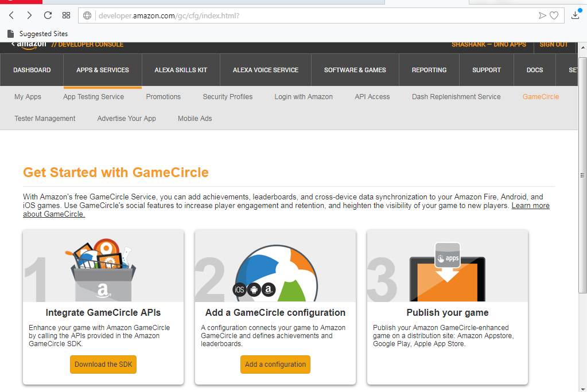This screenshot has width=587, height=392.
Task: Switch to Dash Replenishment Service
Action: coord(456,97)
